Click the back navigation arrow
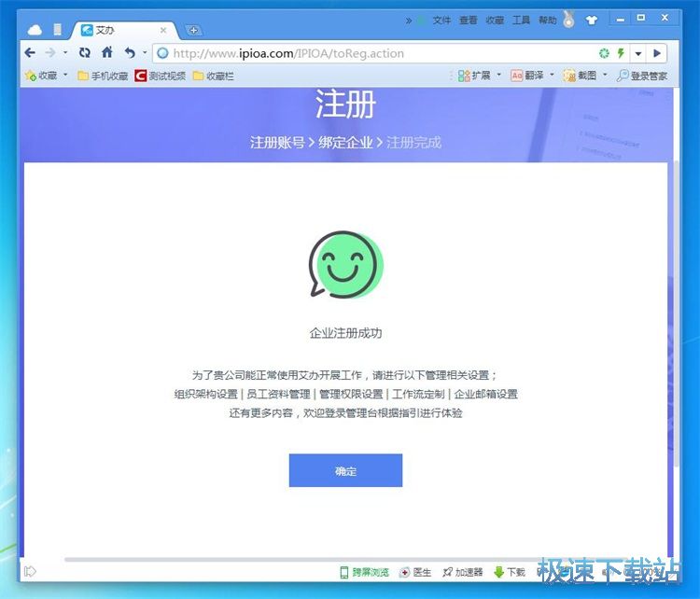This screenshot has width=700, height=599. tap(31, 53)
